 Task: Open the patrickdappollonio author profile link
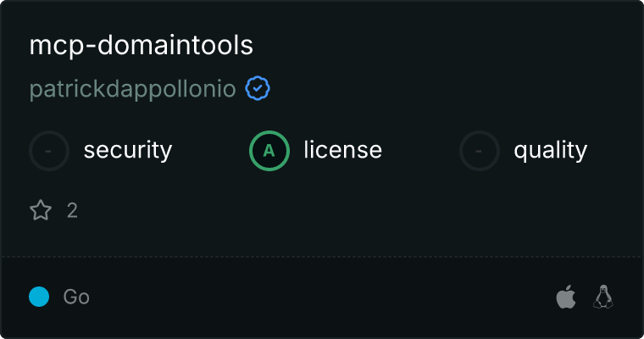(x=133, y=89)
